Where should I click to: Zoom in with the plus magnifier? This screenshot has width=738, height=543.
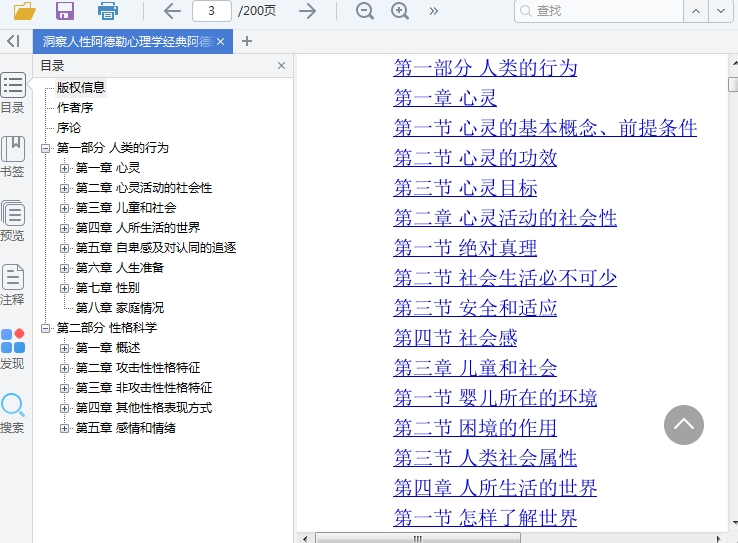click(400, 11)
